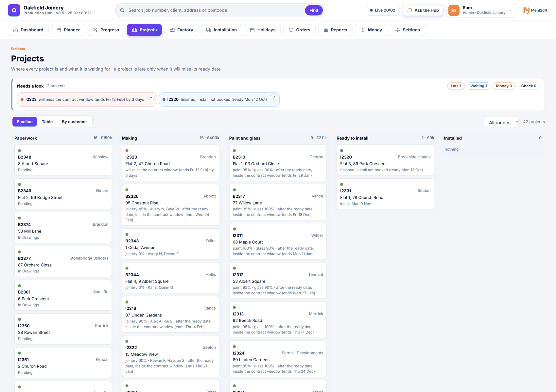Click the purple Oakfield Joinery logo
Image resolution: width=556 pixels, height=392 pixels.
14,10
